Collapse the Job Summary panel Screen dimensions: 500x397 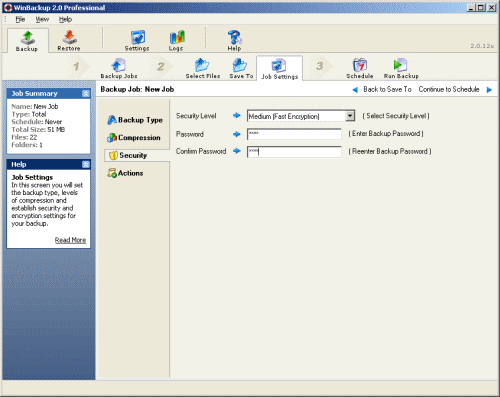pos(86,94)
